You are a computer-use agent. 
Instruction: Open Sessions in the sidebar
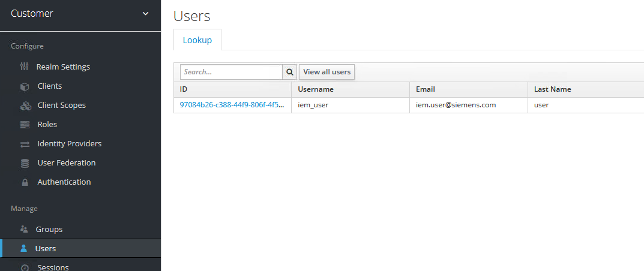tap(53, 267)
